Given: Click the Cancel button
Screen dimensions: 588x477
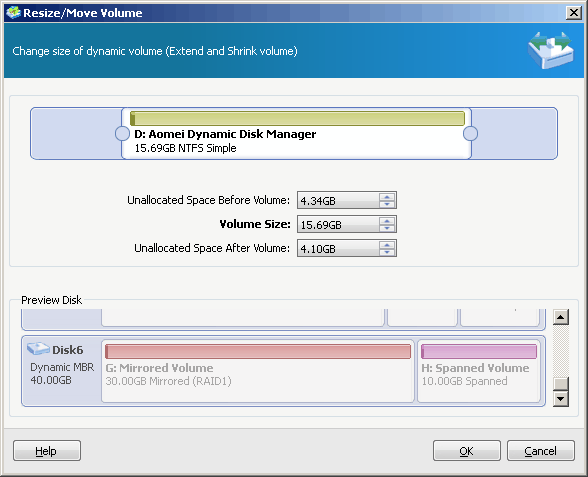Looking at the screenshot, I should (x=541, y=450).
